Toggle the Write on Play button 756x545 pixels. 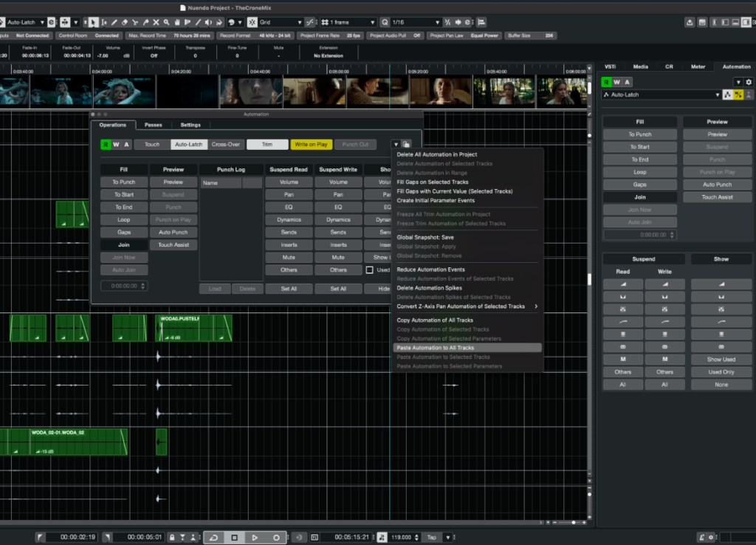[311, 145]
